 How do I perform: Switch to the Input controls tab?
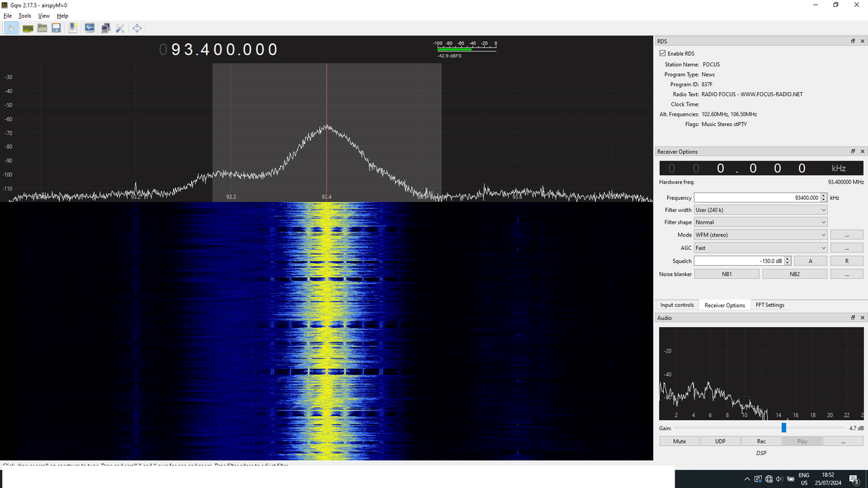[677, 305]
